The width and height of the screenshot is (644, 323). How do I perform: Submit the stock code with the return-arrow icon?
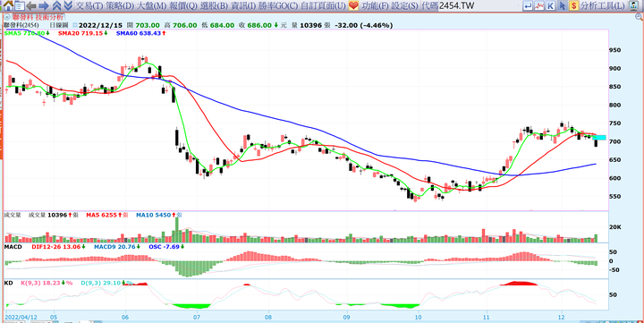pos(528,5)
